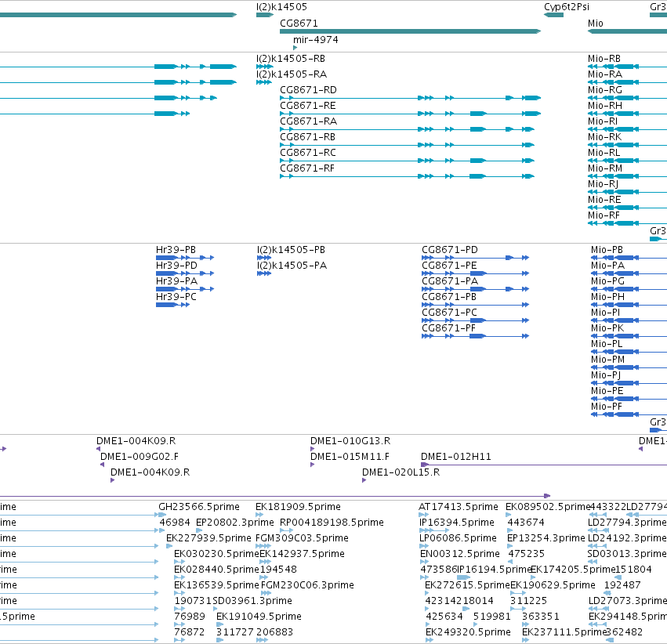Select EST EK142937.5prime
667x644 pixels.
point(265,562)
